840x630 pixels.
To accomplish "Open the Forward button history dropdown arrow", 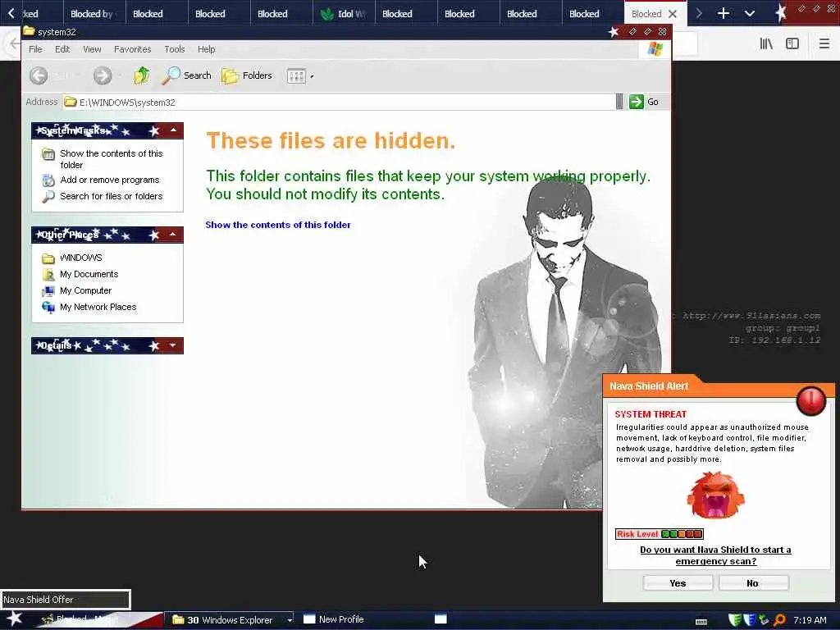I will click(119, 76).
